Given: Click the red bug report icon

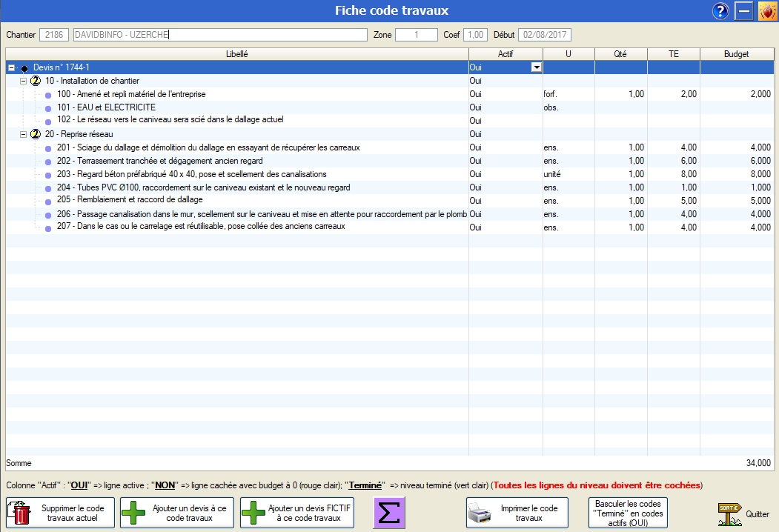Looking at the screenshot, I should pyautogui.click(x=767, y=11).
